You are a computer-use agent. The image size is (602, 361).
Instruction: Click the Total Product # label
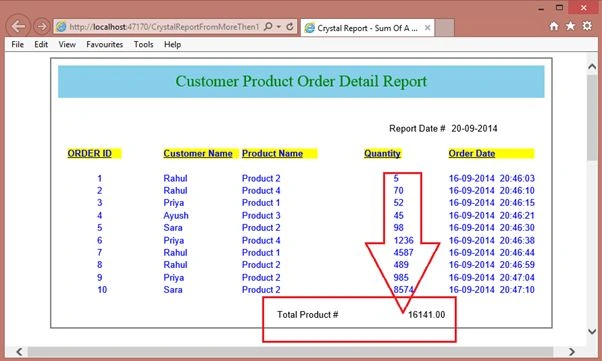tap(308, 315)
